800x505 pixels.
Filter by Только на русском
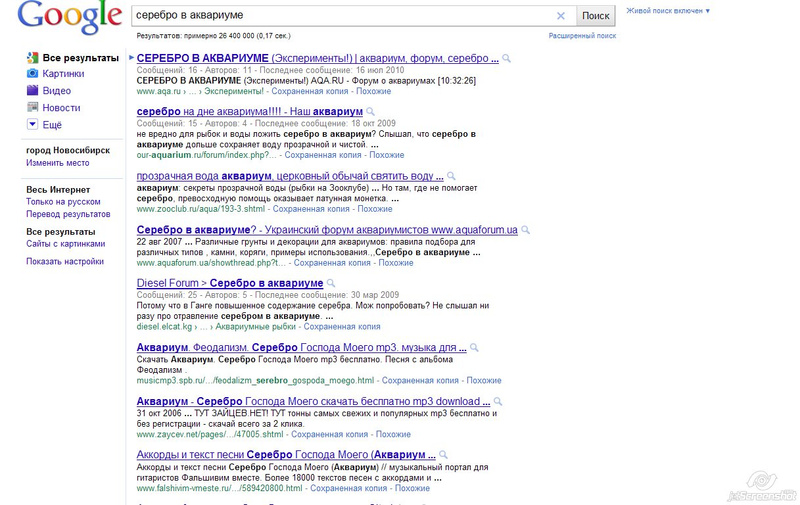point(63,201)
